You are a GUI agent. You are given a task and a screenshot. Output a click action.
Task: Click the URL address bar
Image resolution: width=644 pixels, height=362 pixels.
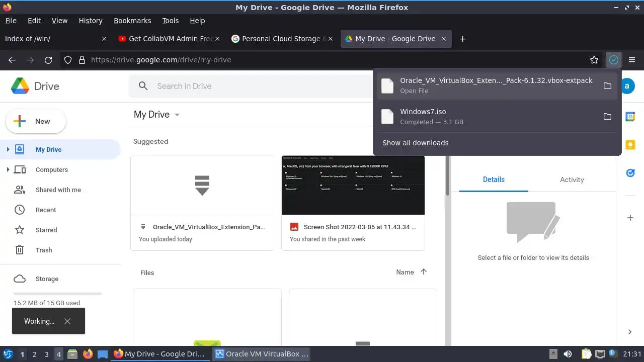[322, 60]
